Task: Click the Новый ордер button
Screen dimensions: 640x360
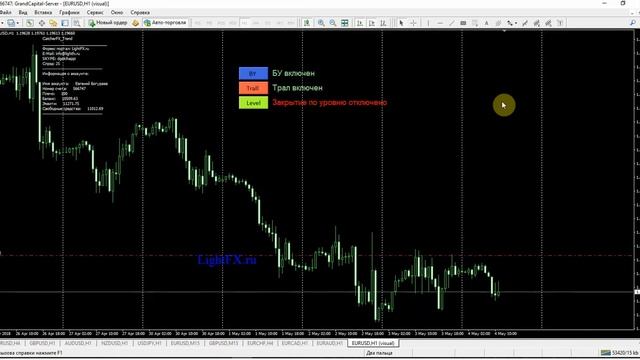Action: point(108,23)
